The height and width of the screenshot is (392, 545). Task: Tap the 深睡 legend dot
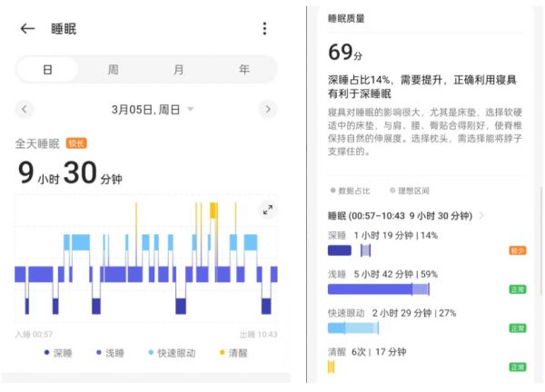[47, 353]
